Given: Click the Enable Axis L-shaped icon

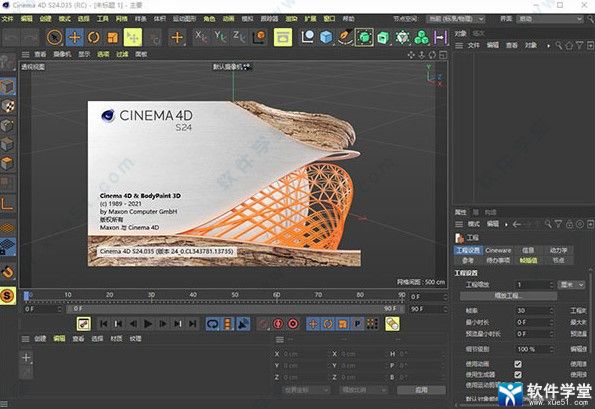Looking at the screenshot, I should pos(8,204).
